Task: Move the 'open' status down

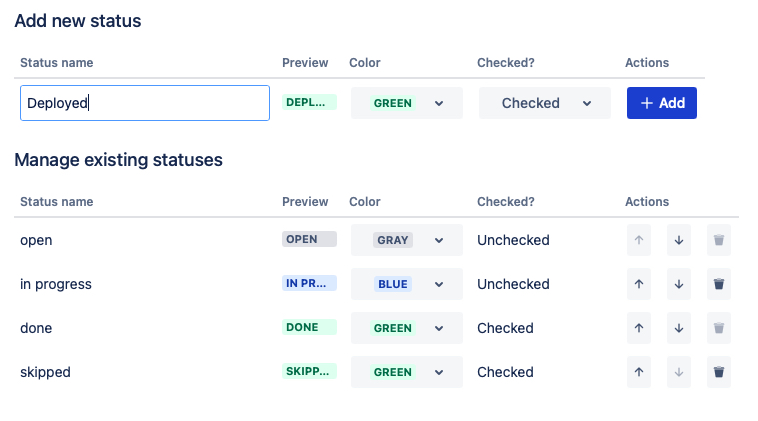Action: point(679,240)
